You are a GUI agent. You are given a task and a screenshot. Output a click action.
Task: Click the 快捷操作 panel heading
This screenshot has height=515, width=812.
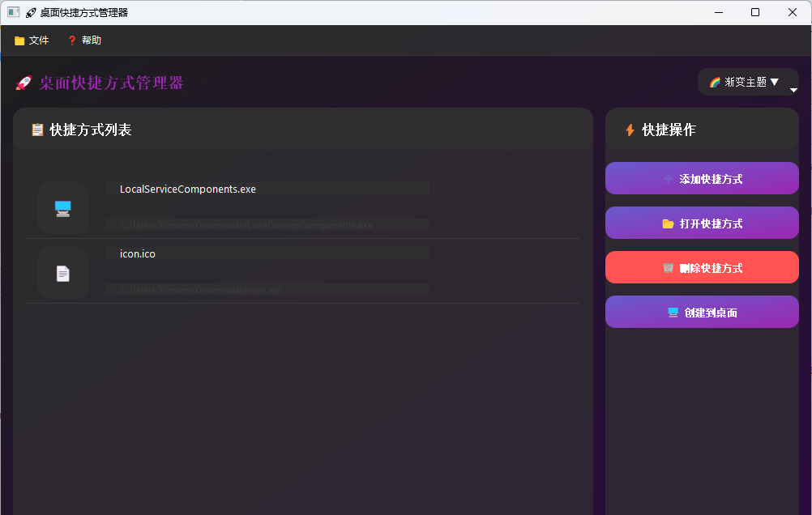click(x=669, y=130)
